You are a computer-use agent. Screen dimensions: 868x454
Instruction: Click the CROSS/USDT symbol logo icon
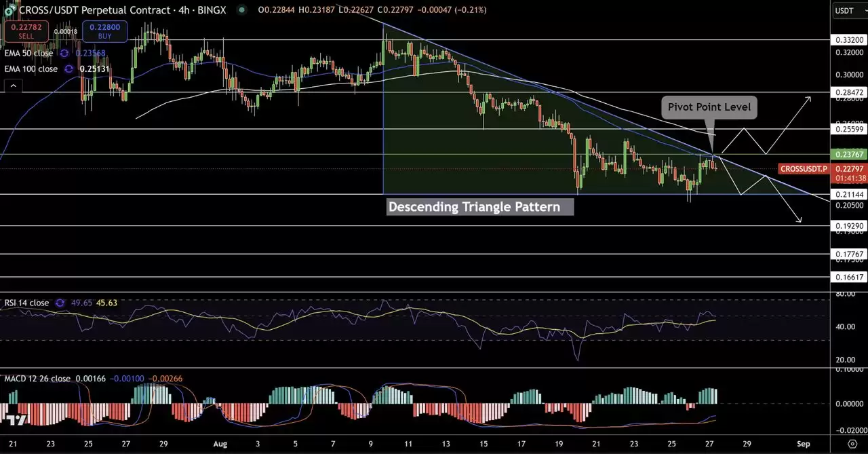(9, 10)
